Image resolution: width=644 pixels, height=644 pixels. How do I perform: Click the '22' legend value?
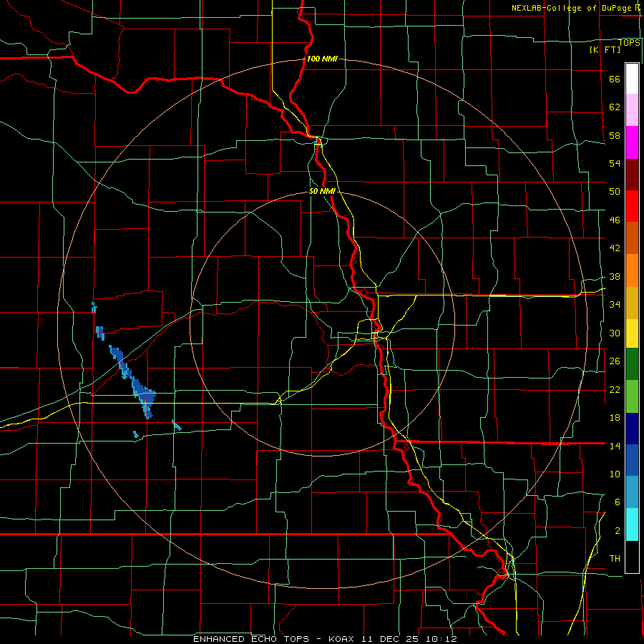[615, 390]
